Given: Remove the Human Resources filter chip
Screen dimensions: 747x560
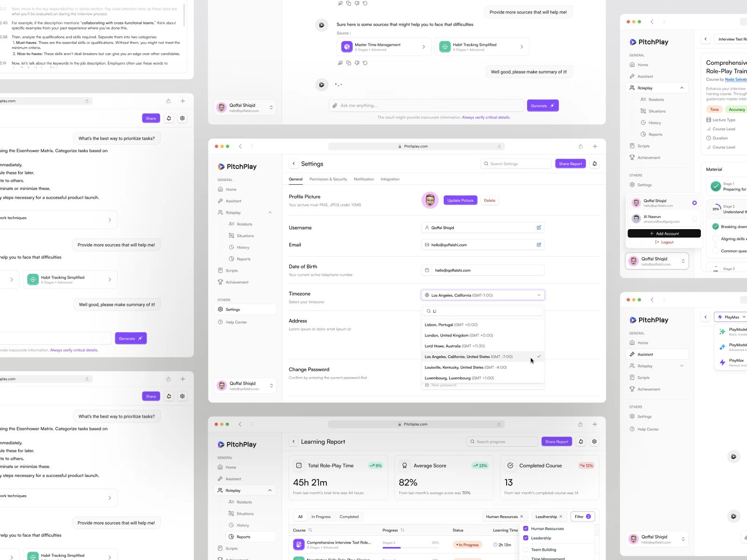Looking at the screenshot, I should pyautogui.click(x=521, y=517).
